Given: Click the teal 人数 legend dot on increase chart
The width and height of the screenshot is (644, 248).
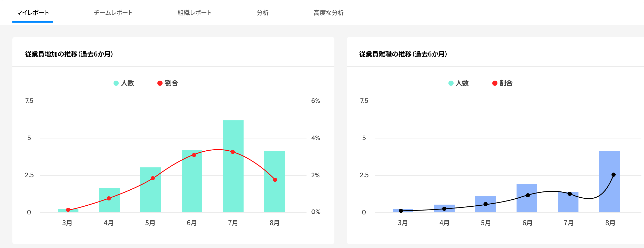Looking at the screenshot, I should (116, 83).
